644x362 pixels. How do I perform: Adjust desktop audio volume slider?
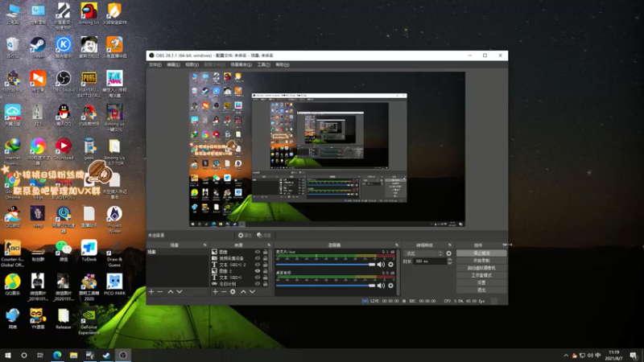[326, 286]
